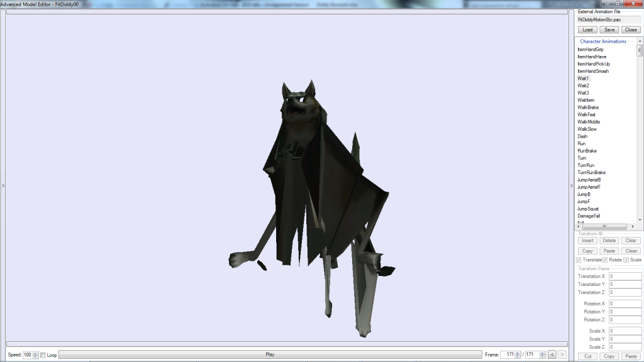This screenshot has width=644, height=362.
Task: Select the WalkSlow animation
Action: click(587, 129)
